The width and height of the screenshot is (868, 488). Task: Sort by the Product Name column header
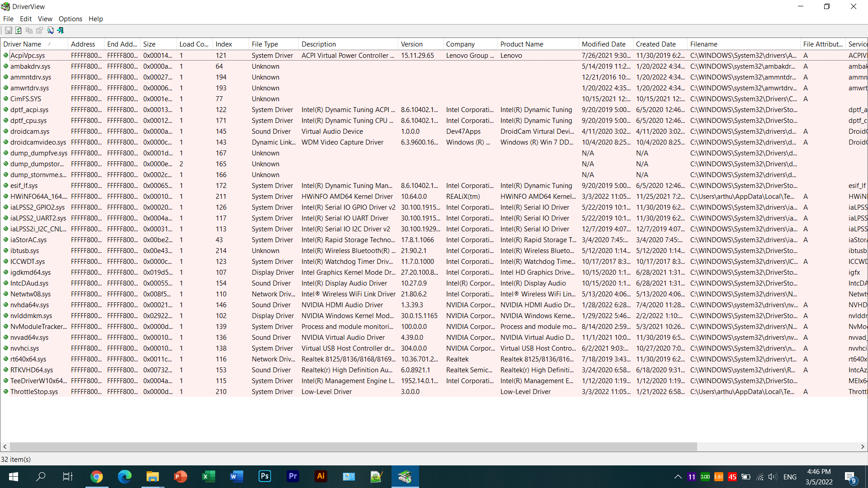point(538,44)
